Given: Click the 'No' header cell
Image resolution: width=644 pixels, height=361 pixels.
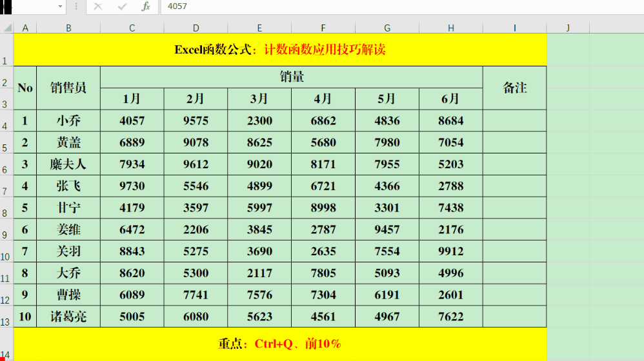Looking at the screenshot, I should pos(25,88).
